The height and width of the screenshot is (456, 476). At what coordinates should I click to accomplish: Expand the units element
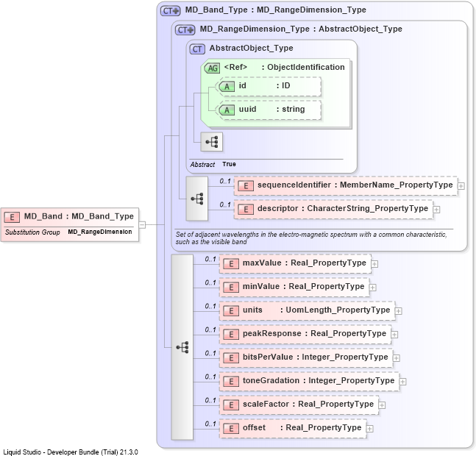(x=398, y=311)
